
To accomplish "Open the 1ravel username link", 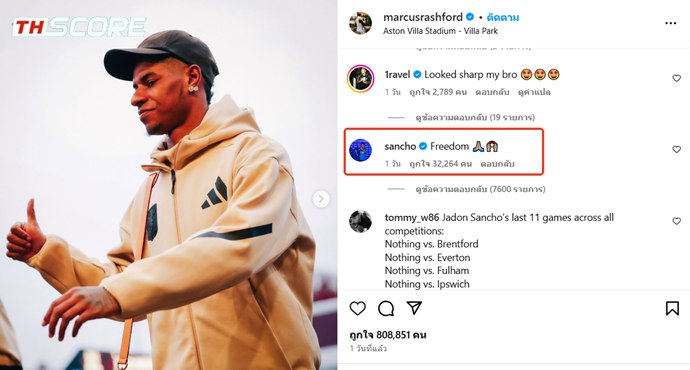I will tap(397, 75).
